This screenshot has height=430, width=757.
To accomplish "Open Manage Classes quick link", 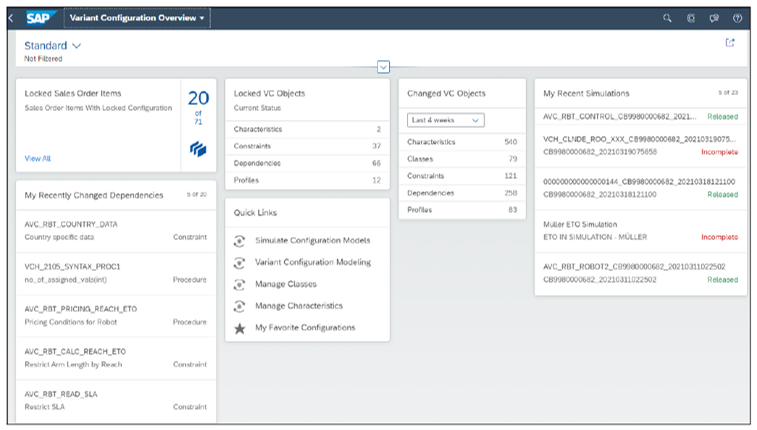I will point(286,284).
